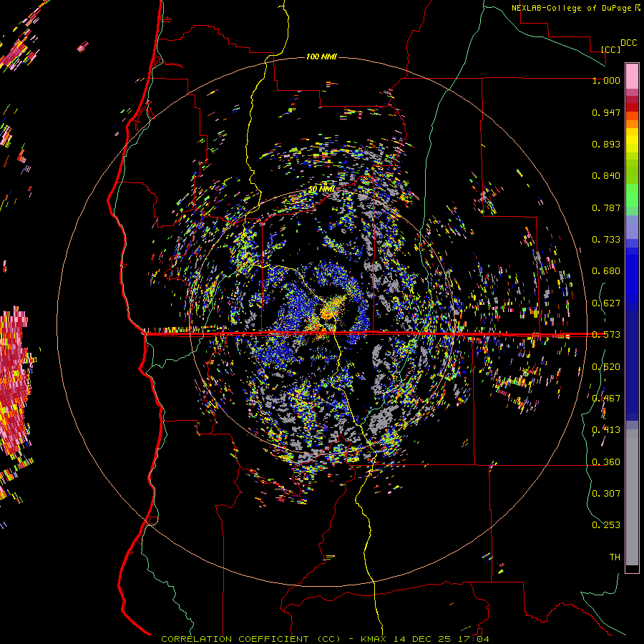The width and height of the screenshot is (644, 644).
Task: Click the [CC] product label
Action: tap(610, 49)
